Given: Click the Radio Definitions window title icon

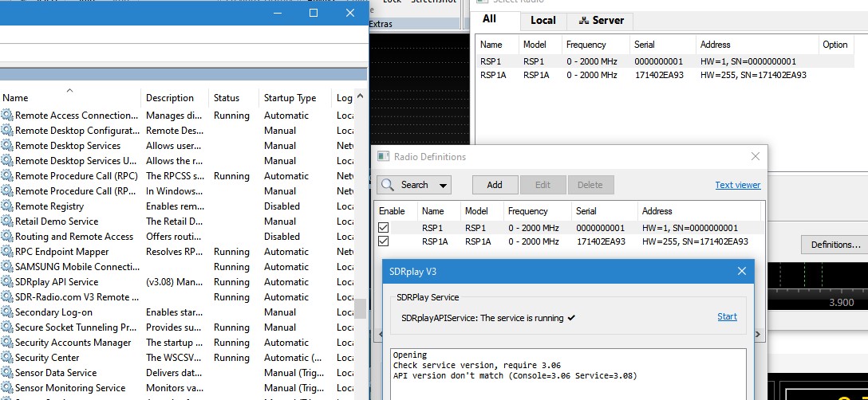Looking at the screenshot, I should (381, 157).
